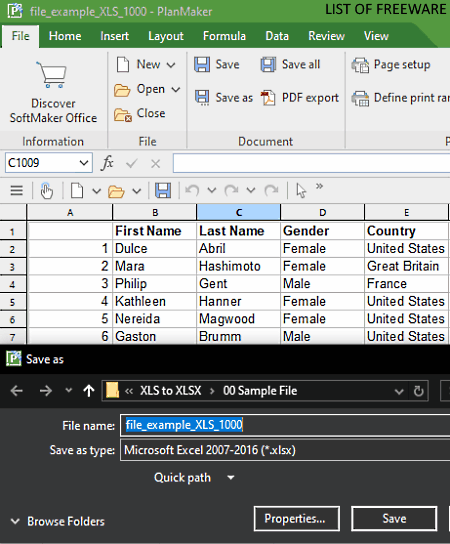This screenshot has width=450, height=544.
Task: Click the Redo arrow icon
Action: tap(231, 190)
